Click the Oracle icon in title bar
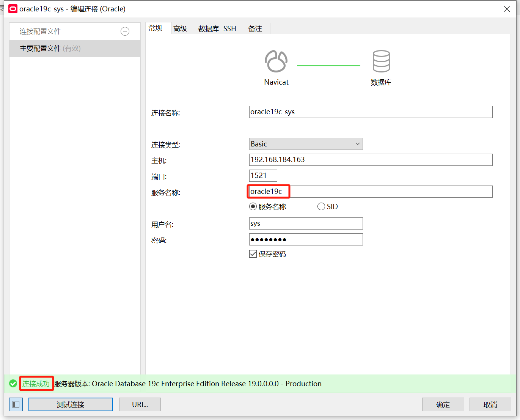 click(x=13, y=9)
